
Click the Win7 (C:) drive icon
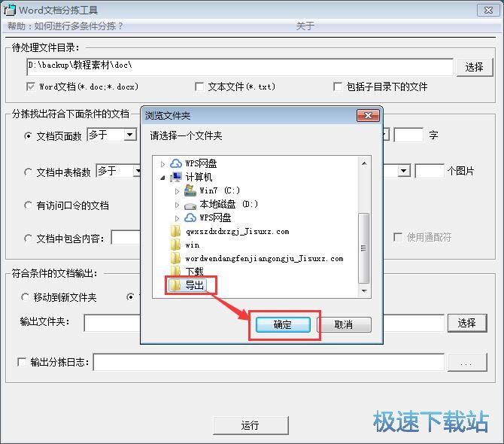coord(190,190)
